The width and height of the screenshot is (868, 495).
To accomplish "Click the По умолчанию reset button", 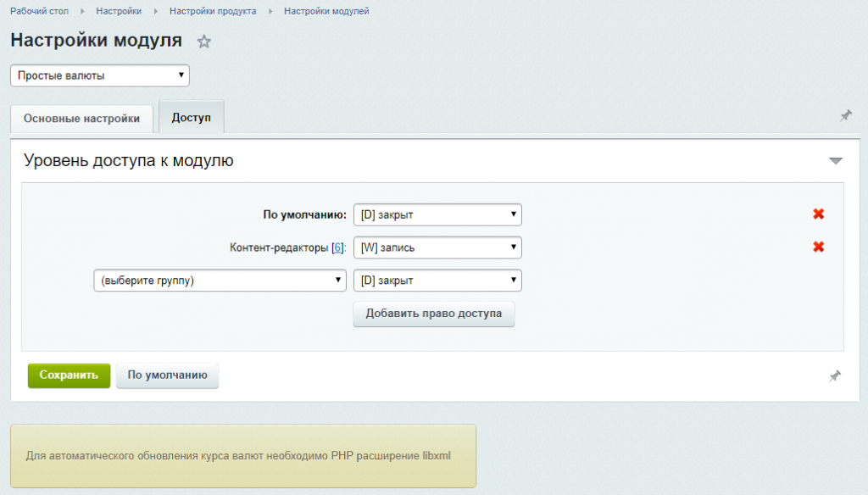I will (167, 375).
